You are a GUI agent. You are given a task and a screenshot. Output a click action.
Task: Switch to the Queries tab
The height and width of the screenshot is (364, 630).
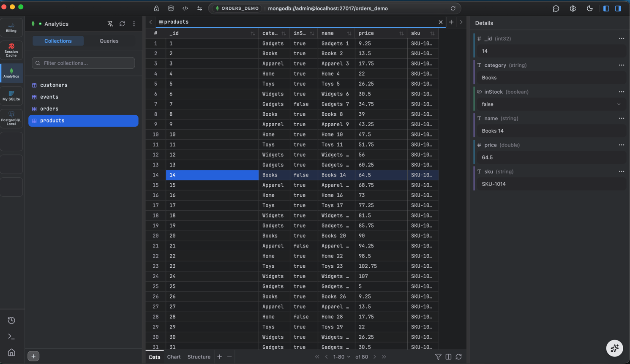(x=109, y=41)
